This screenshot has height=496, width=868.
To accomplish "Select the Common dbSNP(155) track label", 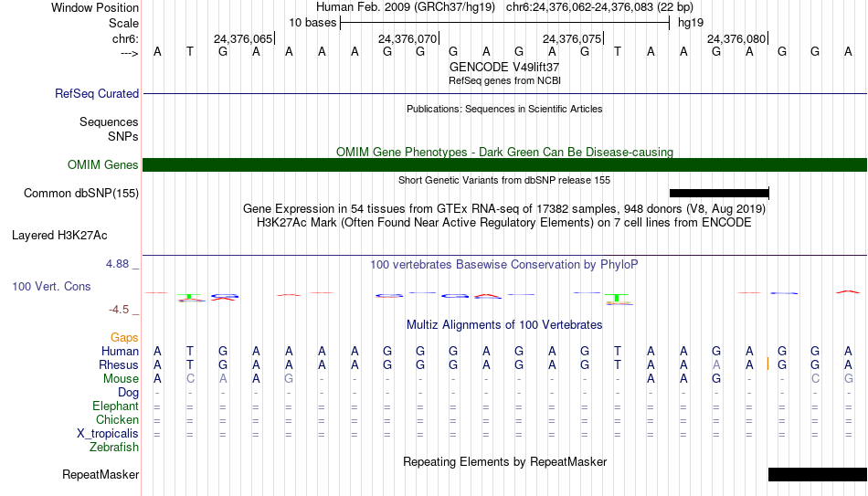I will tap(81, 194).
